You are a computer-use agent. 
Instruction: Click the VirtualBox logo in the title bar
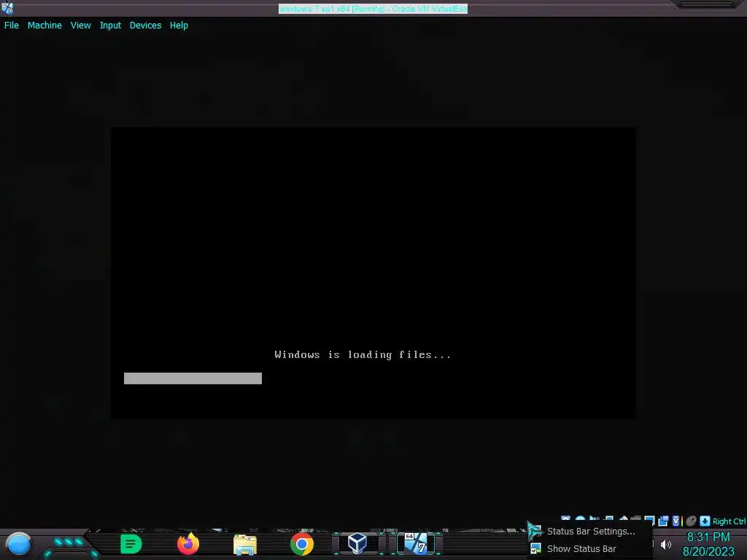click(7, 7)
